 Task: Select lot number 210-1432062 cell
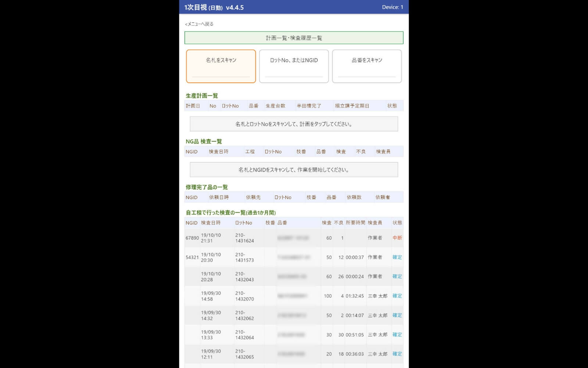(244, 315)
